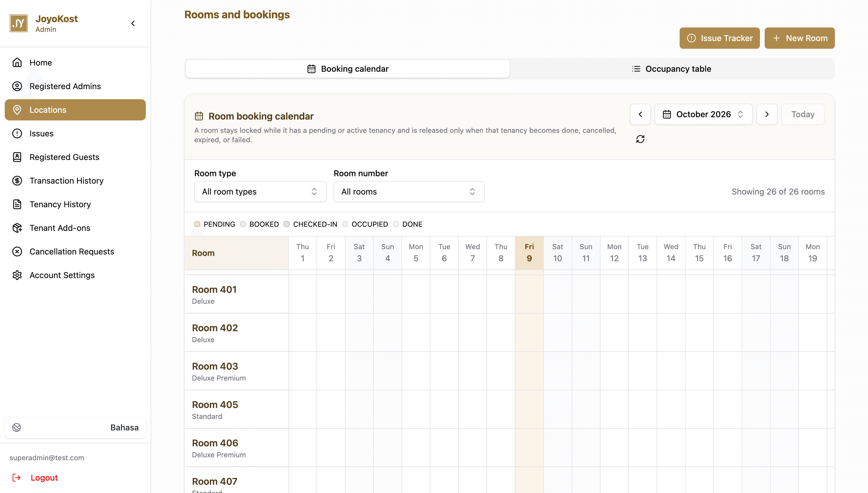
Task: Click the Showing 26 of 26 rooms text
Action: pos(778,192)
